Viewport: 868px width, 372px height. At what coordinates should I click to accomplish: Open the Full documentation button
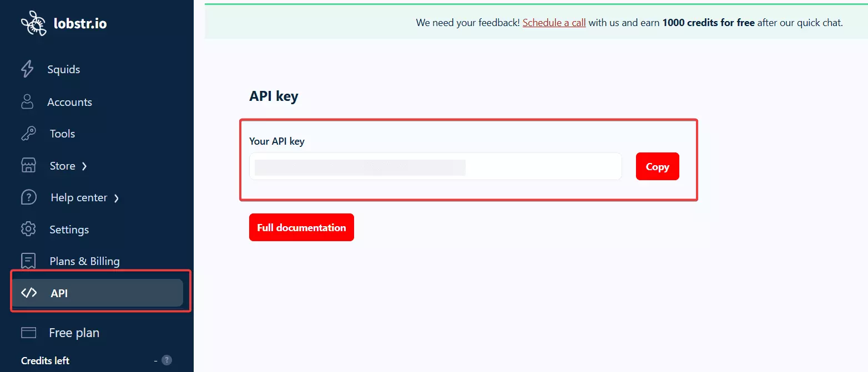(301, 227)
